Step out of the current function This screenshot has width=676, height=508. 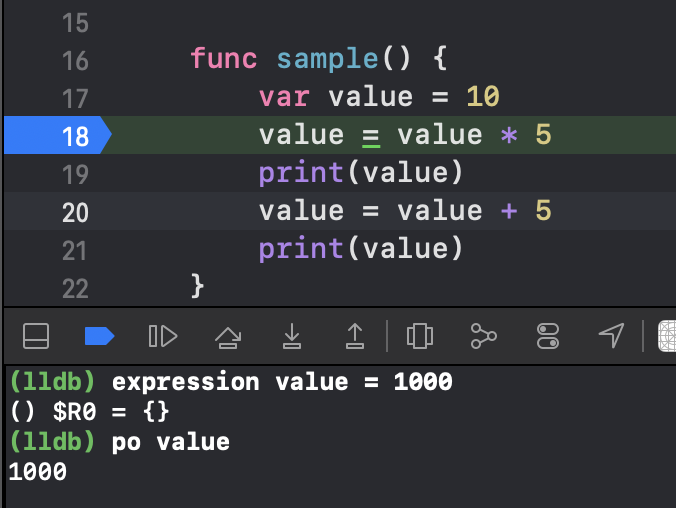click(x=355, y=336)
